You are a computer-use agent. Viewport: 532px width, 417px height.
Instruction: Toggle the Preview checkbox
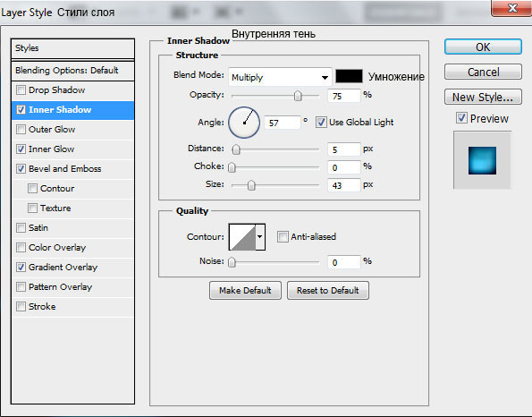pos(461,118)
